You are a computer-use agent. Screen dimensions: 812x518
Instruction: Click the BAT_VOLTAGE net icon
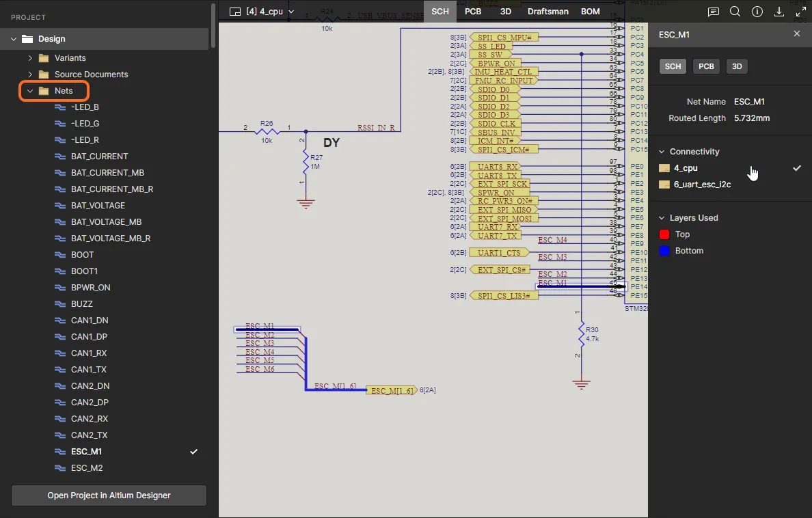(59, 206)
